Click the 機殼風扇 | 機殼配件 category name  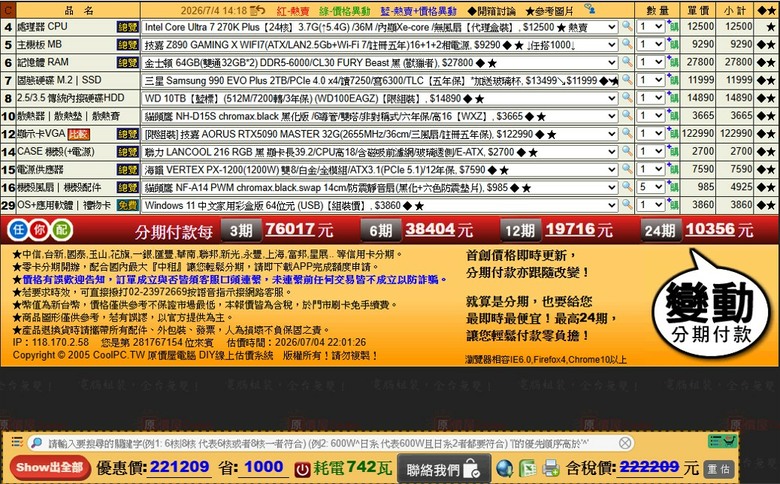click(x=59, y=187)
